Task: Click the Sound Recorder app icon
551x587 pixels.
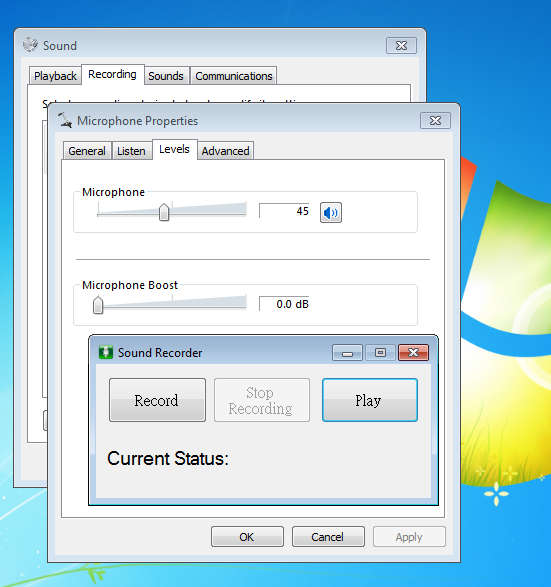Action: 106,352
